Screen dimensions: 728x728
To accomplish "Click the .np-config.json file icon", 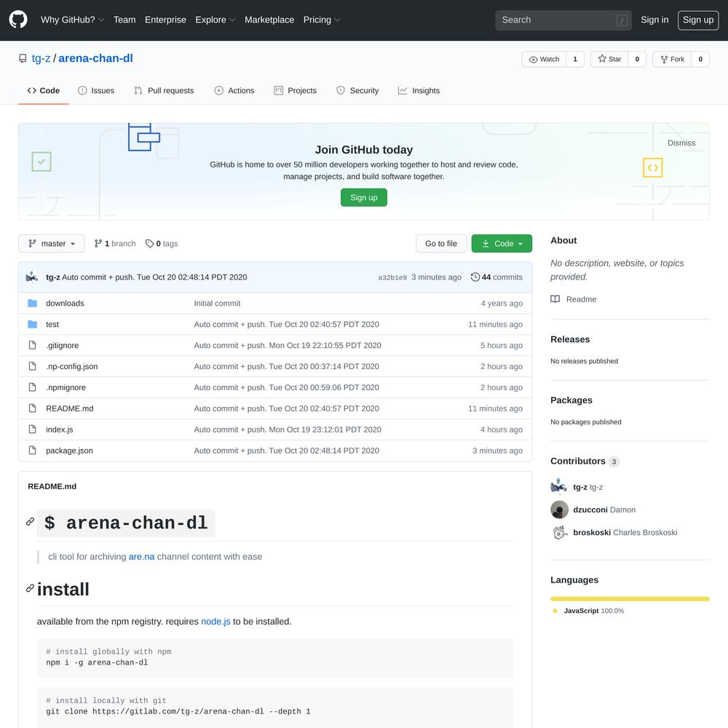I will coord(33,366).
